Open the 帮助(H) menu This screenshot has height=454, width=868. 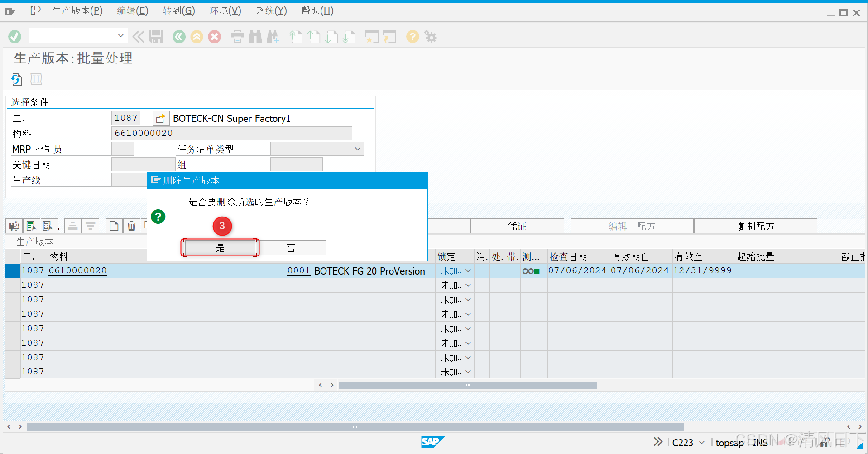pos(317,11)
